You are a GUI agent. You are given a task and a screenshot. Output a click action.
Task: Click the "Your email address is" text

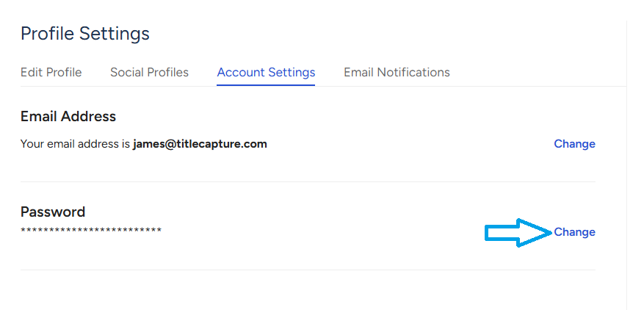point(75,144)
